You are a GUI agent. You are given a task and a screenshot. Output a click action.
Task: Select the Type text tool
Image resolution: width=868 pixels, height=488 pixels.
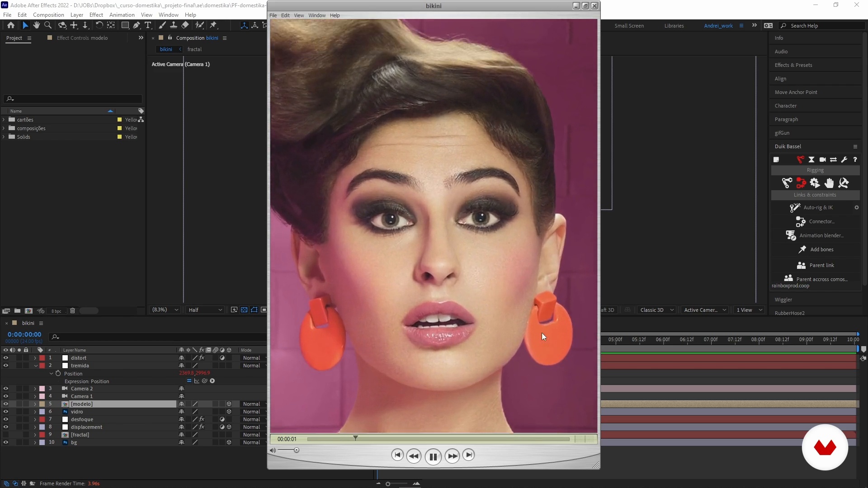click(148, 25)
